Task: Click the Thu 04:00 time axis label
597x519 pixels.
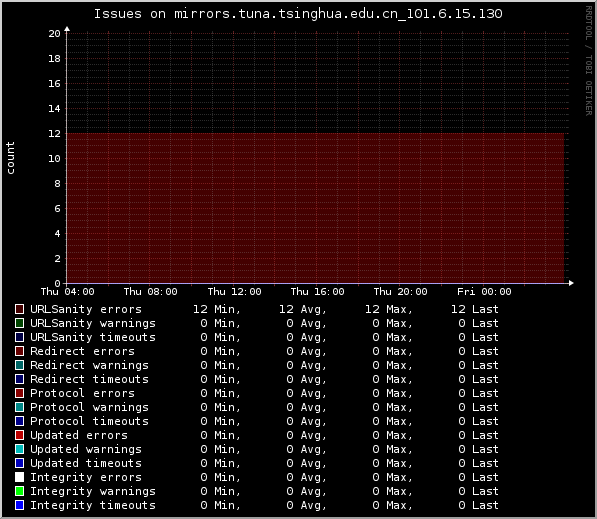Action: 67,292
